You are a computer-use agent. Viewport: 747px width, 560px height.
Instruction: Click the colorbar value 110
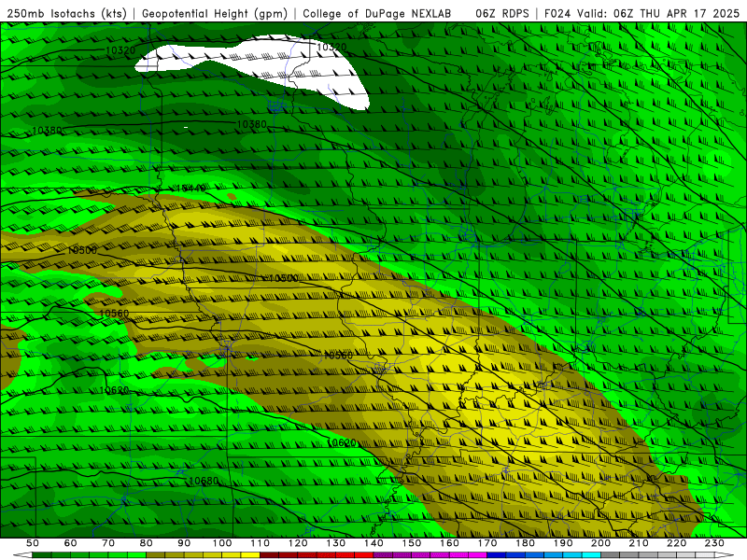[x=261, y=543]
